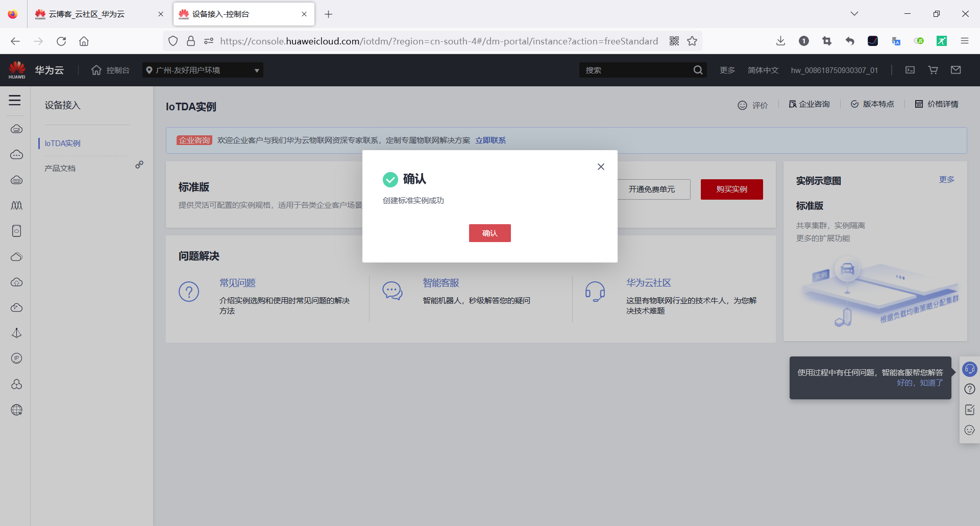Enable the translate extension in browser toolbar
The image size is (980, 526).
[896, 41]
